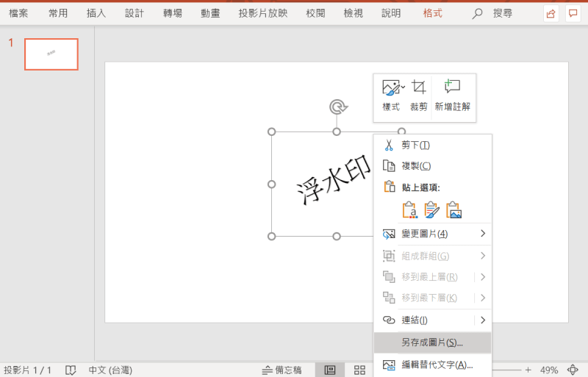This screenshot has height=377, width=588.
Task: Click the spell check book icon
Action: click(x=71, y=370)
